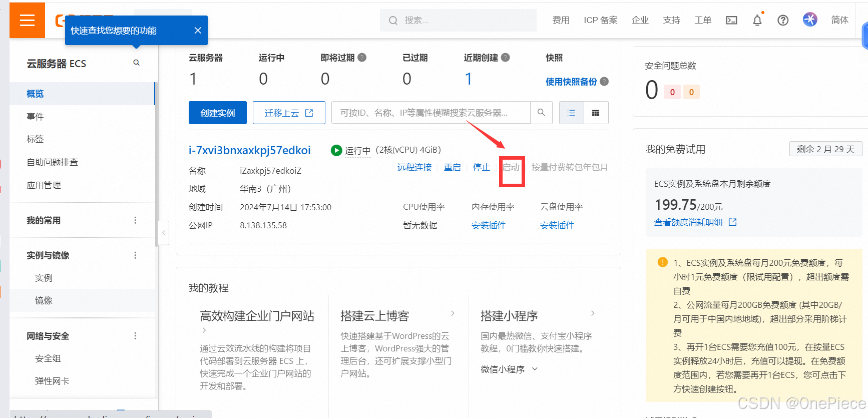The height and width of the screenshot is (418, 868).
Task: Focus the top global search field
Action: click(x=458, y=20)
